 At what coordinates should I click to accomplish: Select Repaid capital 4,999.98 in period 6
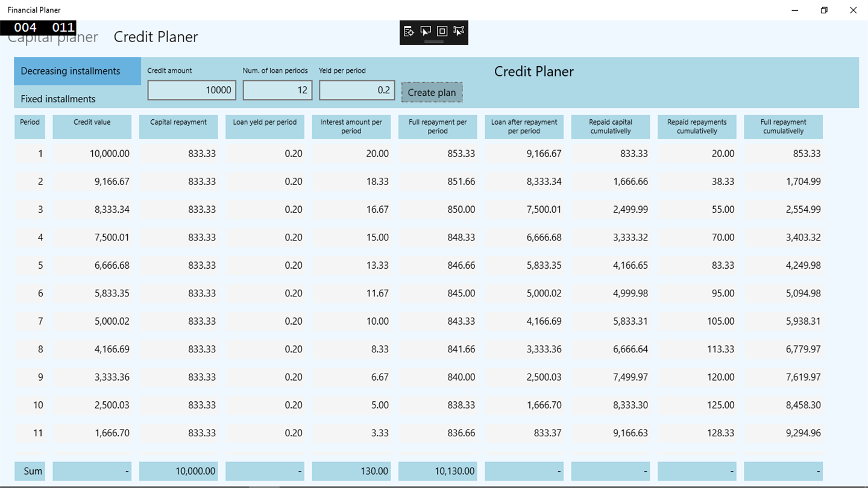[611, 293]
